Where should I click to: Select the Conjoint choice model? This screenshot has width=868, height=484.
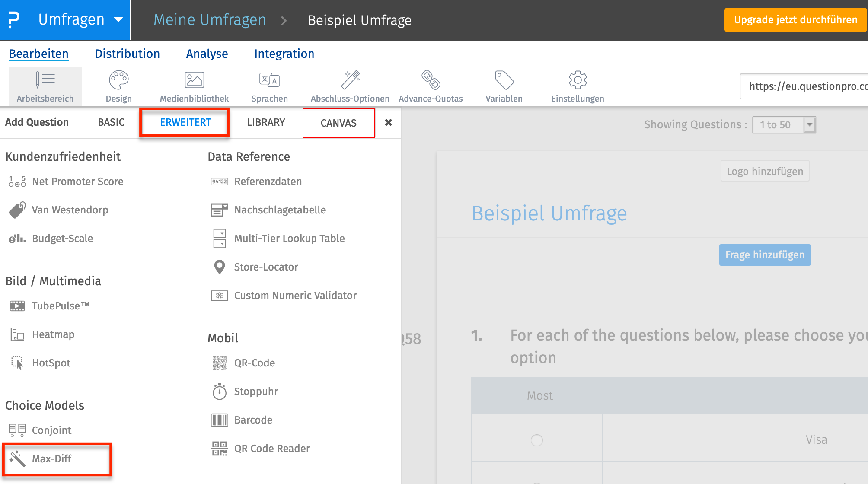tap(51, 430)
